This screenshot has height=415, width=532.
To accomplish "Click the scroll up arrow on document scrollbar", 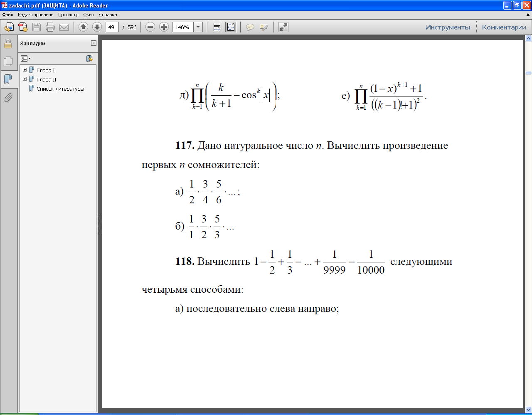I will [x=528, y=39].
